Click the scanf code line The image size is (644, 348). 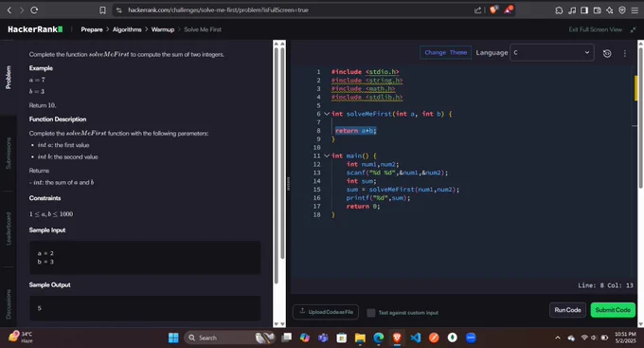tap(397, 173)
